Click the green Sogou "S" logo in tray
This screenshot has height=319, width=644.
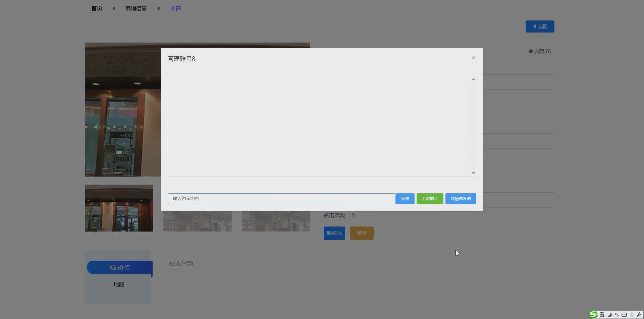pyautogui.click(x=593, y=315)
